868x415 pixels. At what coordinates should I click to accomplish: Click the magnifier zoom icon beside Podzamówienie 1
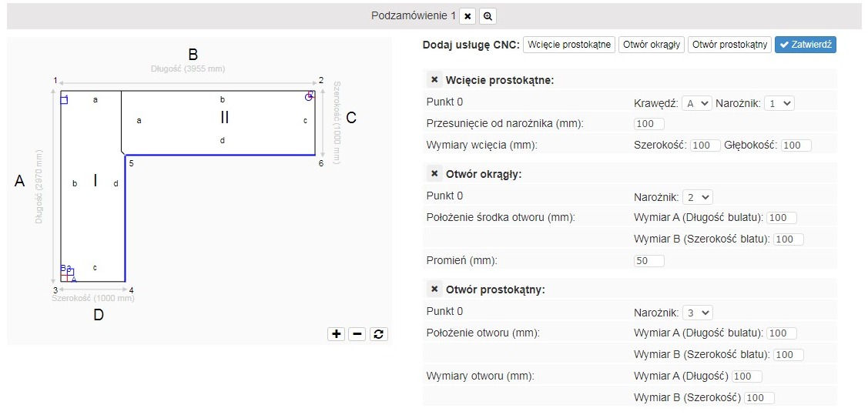coord(488,16)
